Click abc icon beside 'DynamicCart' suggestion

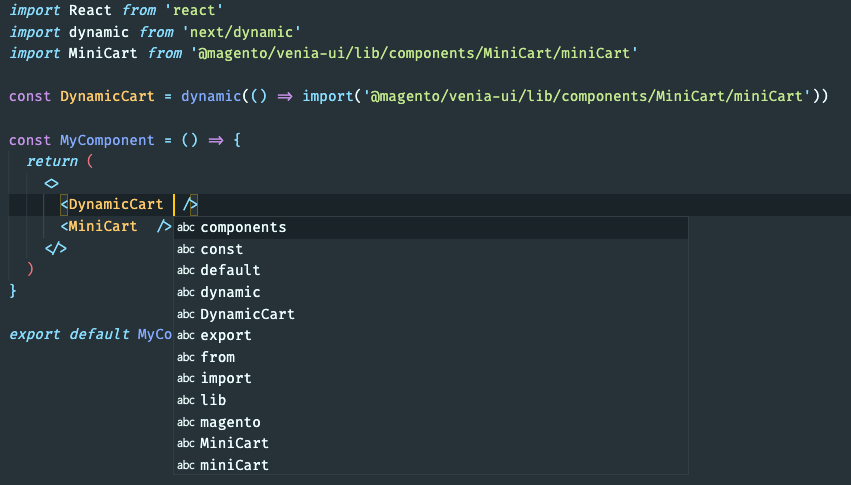coord(186,314)
